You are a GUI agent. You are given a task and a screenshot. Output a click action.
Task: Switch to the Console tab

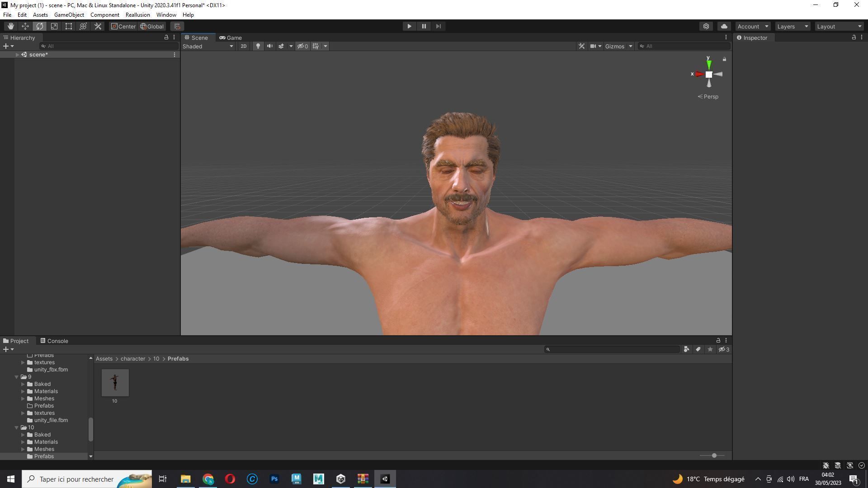click(x=54, y=341)
